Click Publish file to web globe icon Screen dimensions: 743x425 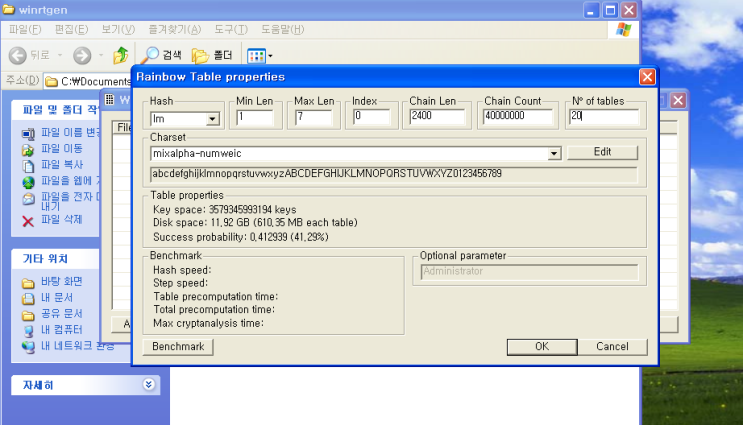[x=28, y=182]
